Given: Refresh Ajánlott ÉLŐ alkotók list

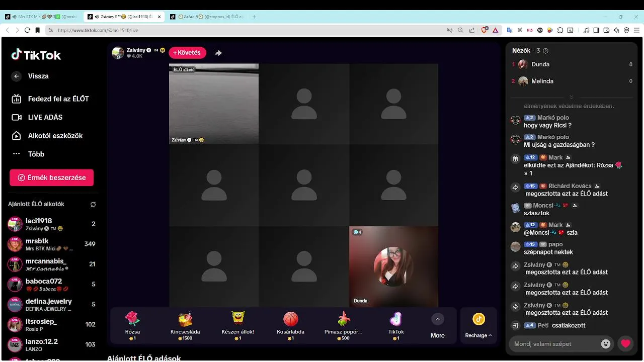Looking at the screenshot, I should (x=93, y=205).
